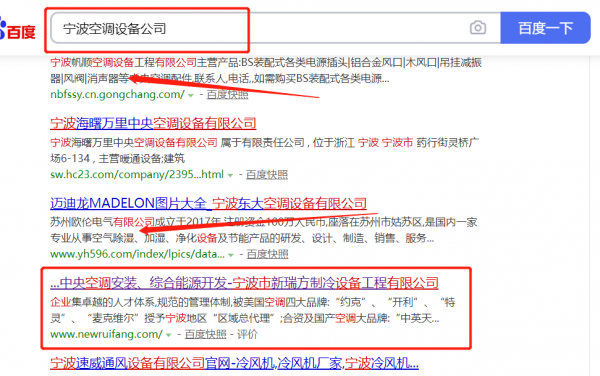Click the green www.newruifang.com URL
Image resolution: width=600 pixels, height=376 pixels.
(x=106, y=334)
